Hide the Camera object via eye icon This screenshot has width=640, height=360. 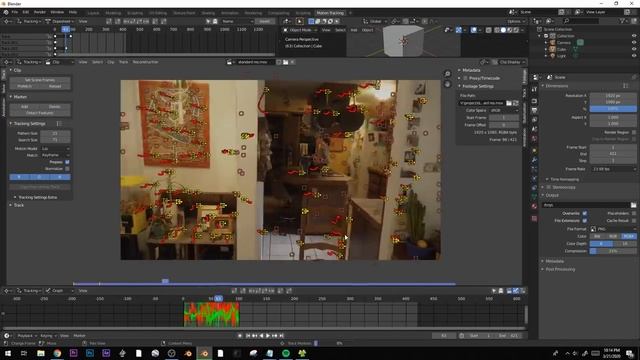coord(634,42)
